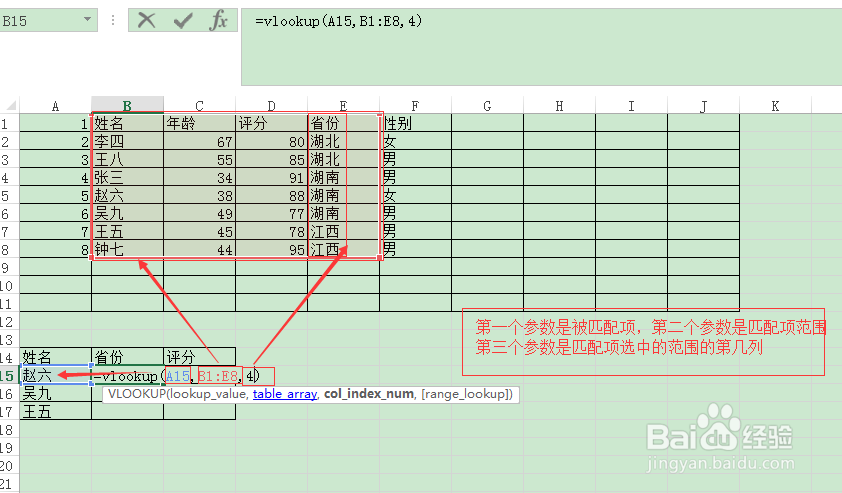
Task: Click inside the formula bar text
Action: 338,21
